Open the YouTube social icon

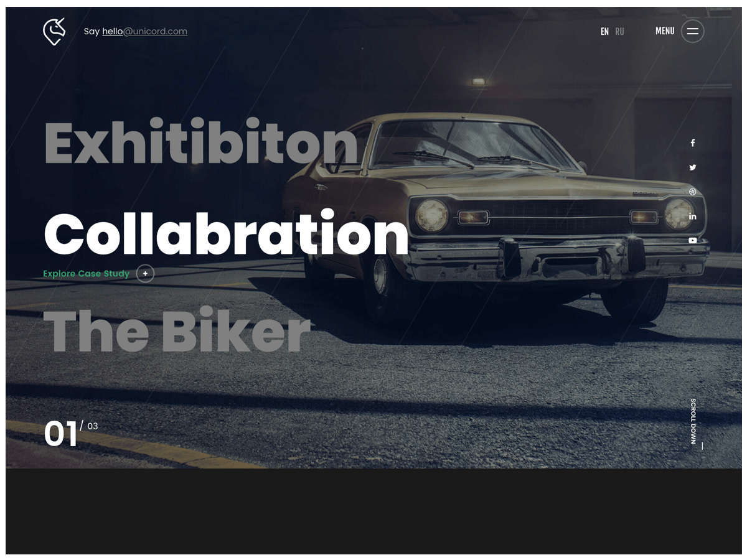click(x=692, y=240)
